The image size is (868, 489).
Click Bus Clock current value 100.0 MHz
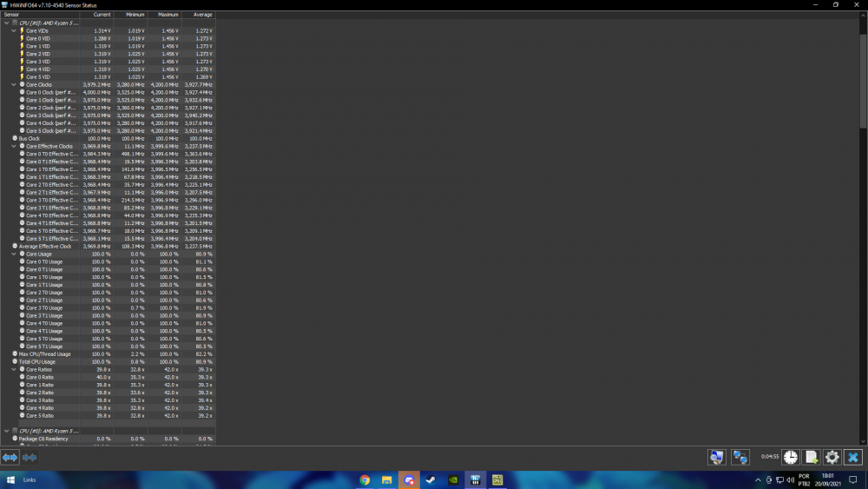[99, 138]
